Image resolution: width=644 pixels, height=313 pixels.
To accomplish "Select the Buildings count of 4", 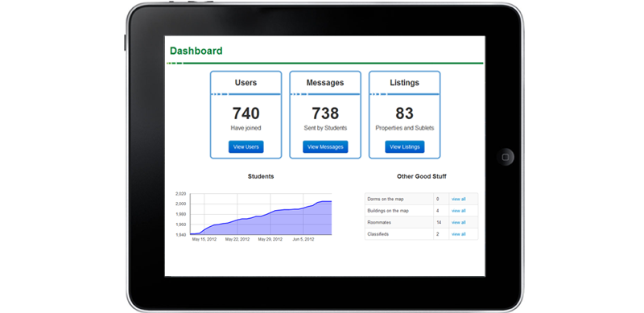I will coord(437,211).
